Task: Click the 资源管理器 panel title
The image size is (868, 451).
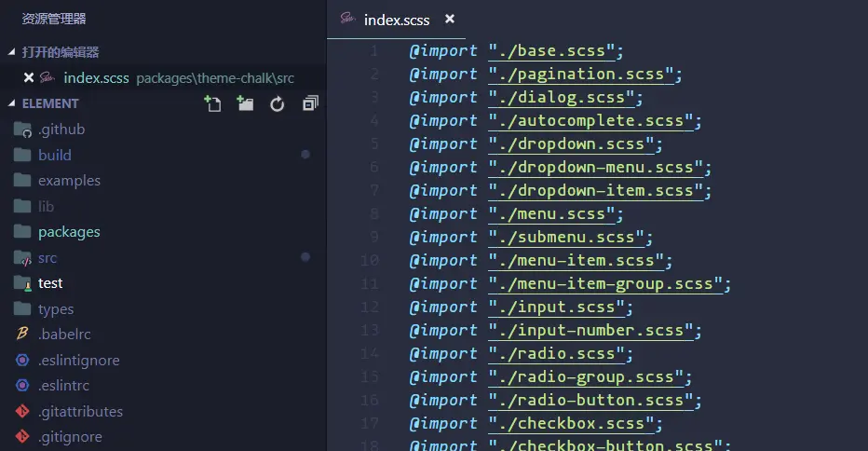Action: (54, 19)
